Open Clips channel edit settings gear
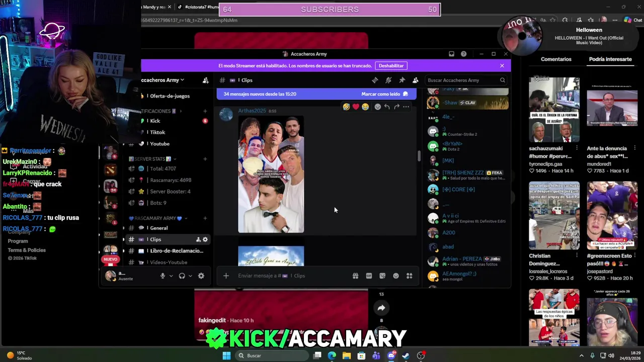 pyautogui.click(x=205, y=239)
